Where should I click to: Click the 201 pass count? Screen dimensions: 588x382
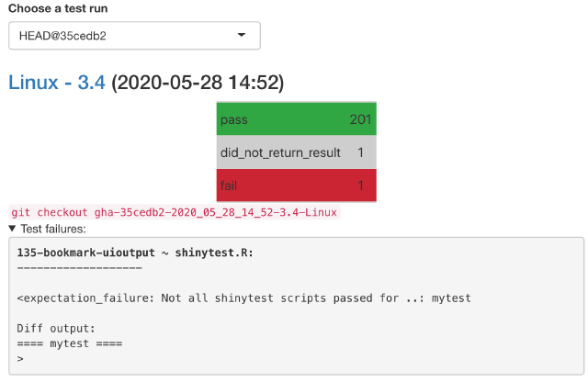pyautogui.click(x=360, y=119)
